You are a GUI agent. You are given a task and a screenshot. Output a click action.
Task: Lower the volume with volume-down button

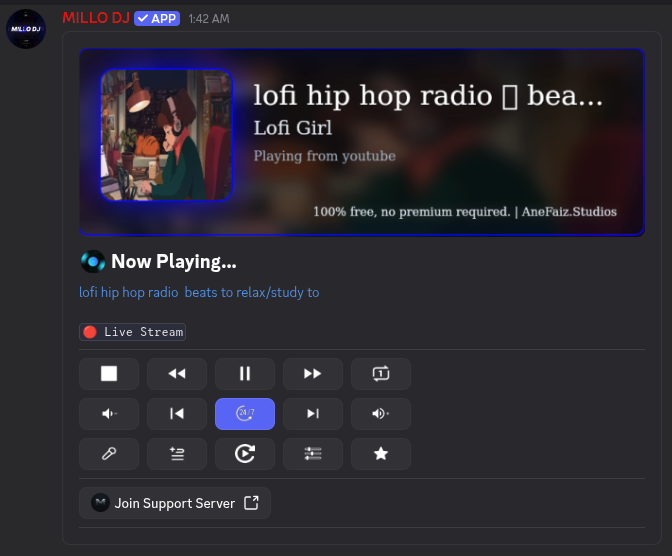click(x=109, y=414)
